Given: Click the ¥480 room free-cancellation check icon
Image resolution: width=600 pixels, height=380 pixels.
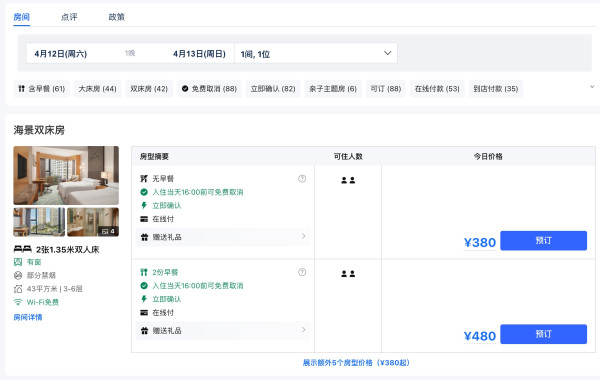Looking at the screenshot, I should tap(144, 285).
